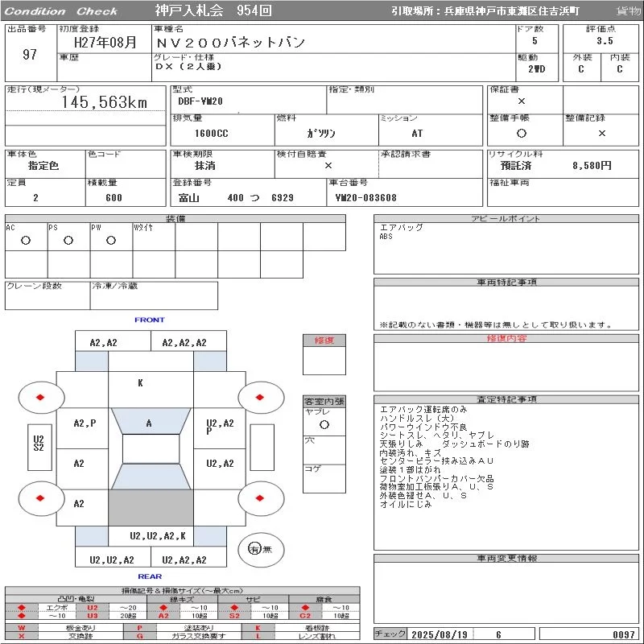Click the exterior grade C under 外装
This screenshot has width=644, height=644.
click(x=580, y=69)
